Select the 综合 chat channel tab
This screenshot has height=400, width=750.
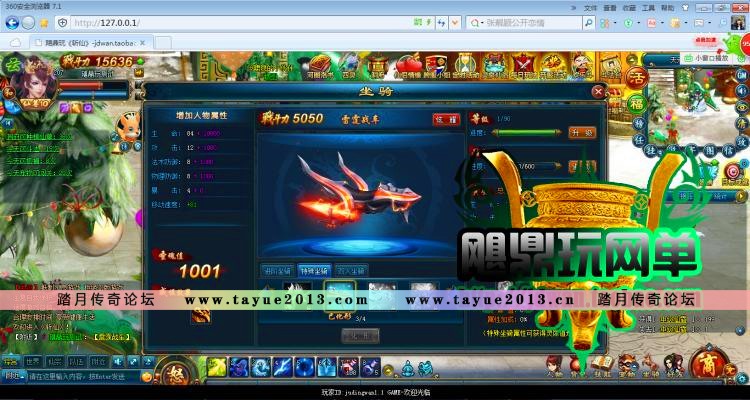pyautogui.click(x=11, y=362)
